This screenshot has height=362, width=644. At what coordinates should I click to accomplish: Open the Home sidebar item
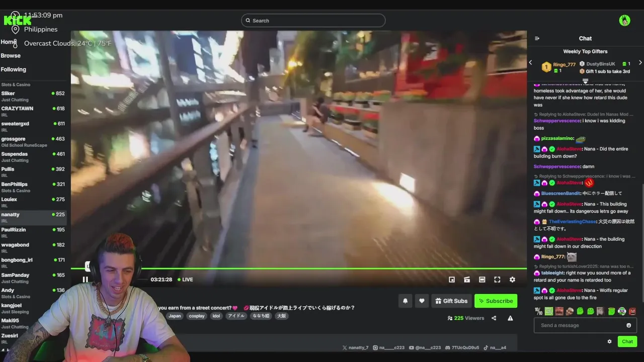point(9,42)
